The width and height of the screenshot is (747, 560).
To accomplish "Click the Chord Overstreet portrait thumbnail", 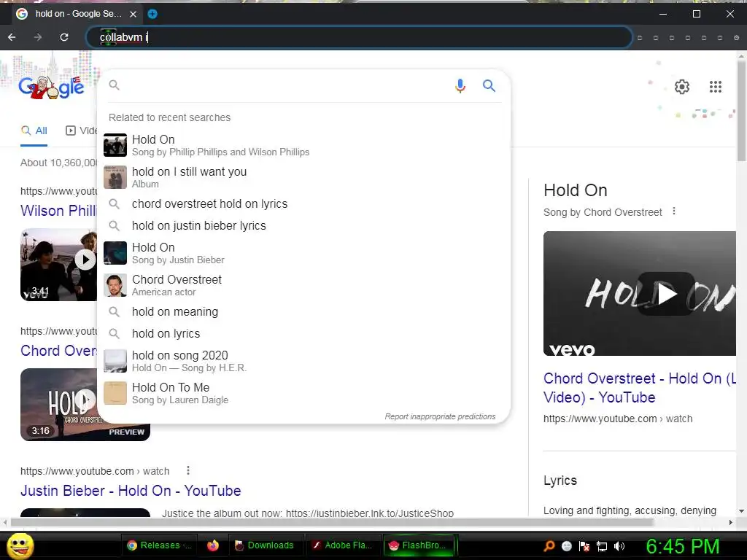I will pyautogui.click(x=115, y=285).
